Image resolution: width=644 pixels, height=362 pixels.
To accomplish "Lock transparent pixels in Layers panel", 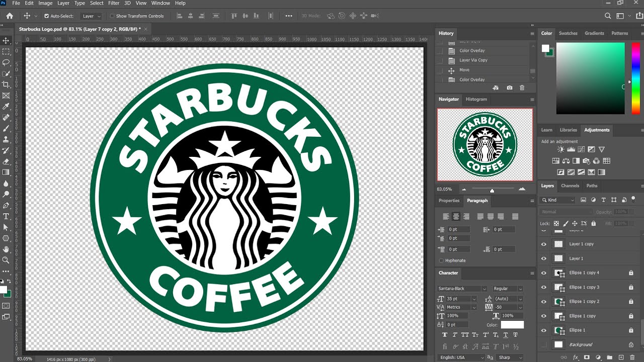I will [x=556, y=223].
